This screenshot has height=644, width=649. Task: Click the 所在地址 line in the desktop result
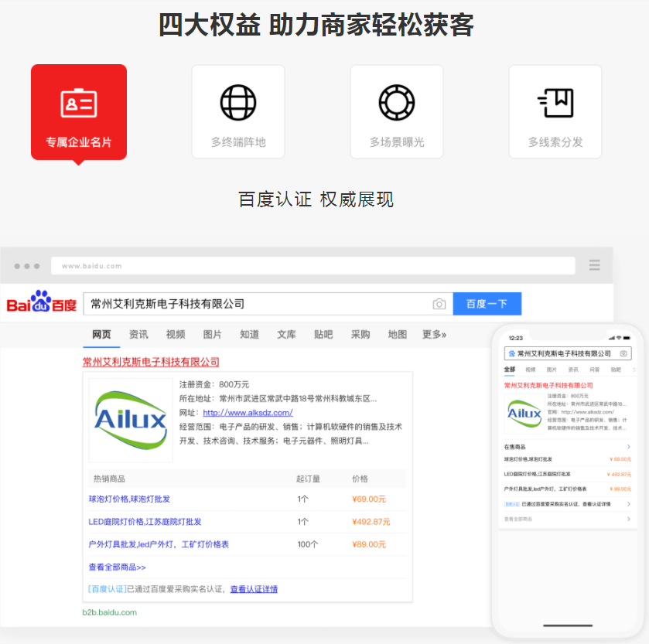coord(278,398)
